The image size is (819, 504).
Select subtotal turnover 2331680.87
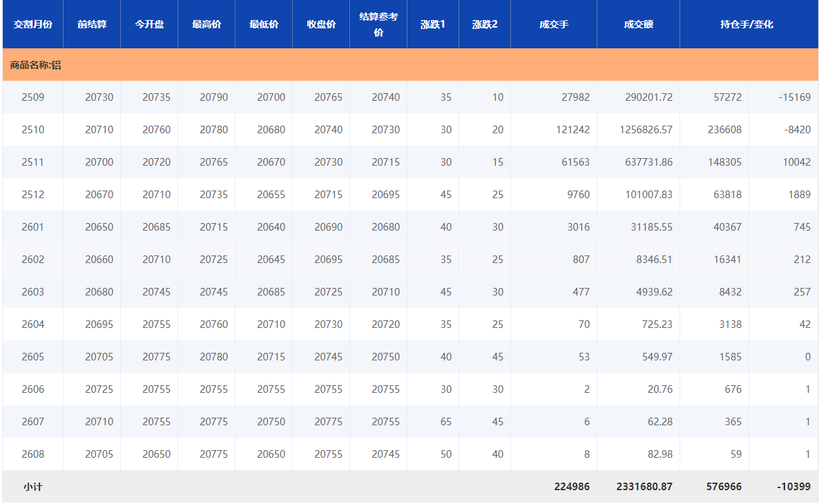[644, 487]
